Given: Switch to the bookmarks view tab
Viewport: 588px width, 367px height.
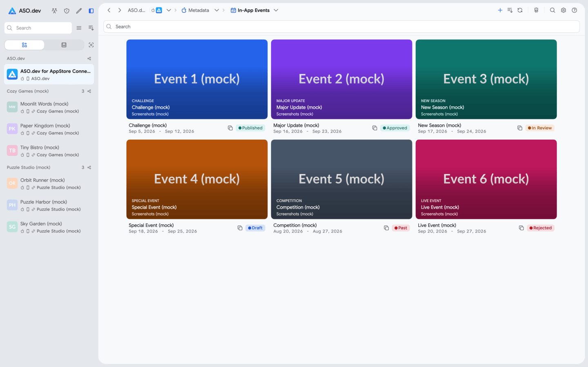Looking at the screenshot, I should point(64,45).
